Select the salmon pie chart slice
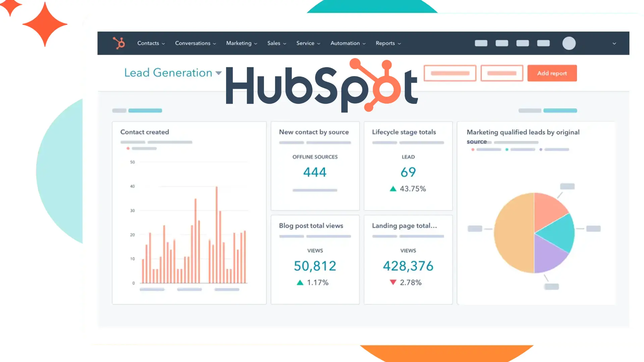644x362 pixels. coord(548,210)
